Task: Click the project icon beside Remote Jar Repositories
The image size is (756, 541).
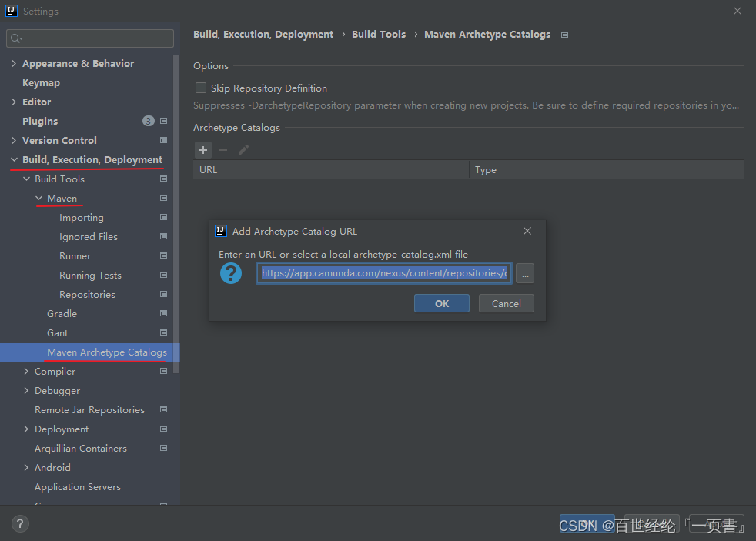Action: pos(163,410)
